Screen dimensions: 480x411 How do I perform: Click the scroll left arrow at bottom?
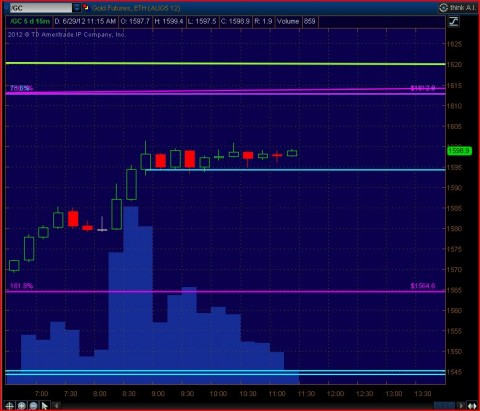click(x=57, y=406)
